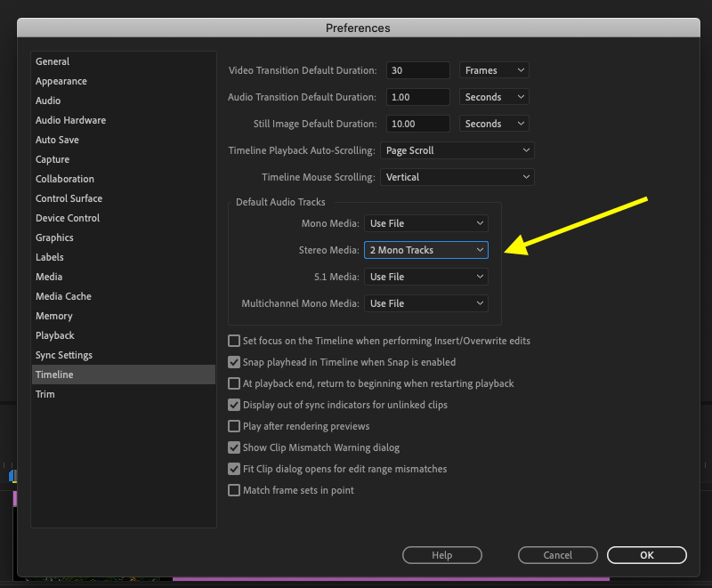The image size is (712, 588).
Task: Disable Show Clip Mismatch Warning dialog
Action: 234,447
